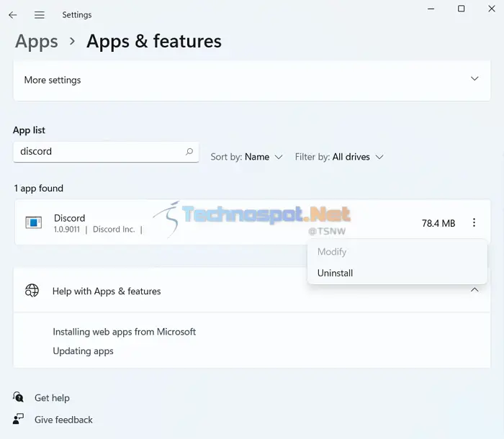Click the Get help icon
This screenshot has width=504, height=439.
pos(18,397)
